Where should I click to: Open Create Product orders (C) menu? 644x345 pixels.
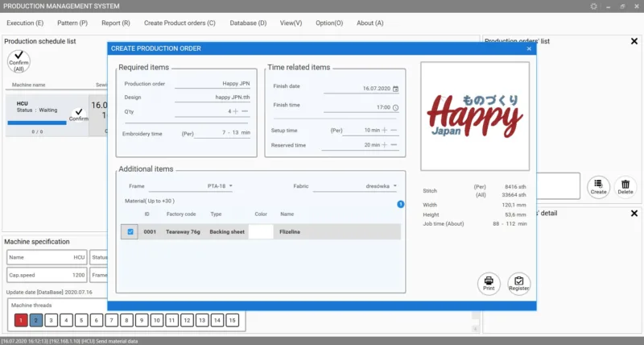click(x=180, y=23)
